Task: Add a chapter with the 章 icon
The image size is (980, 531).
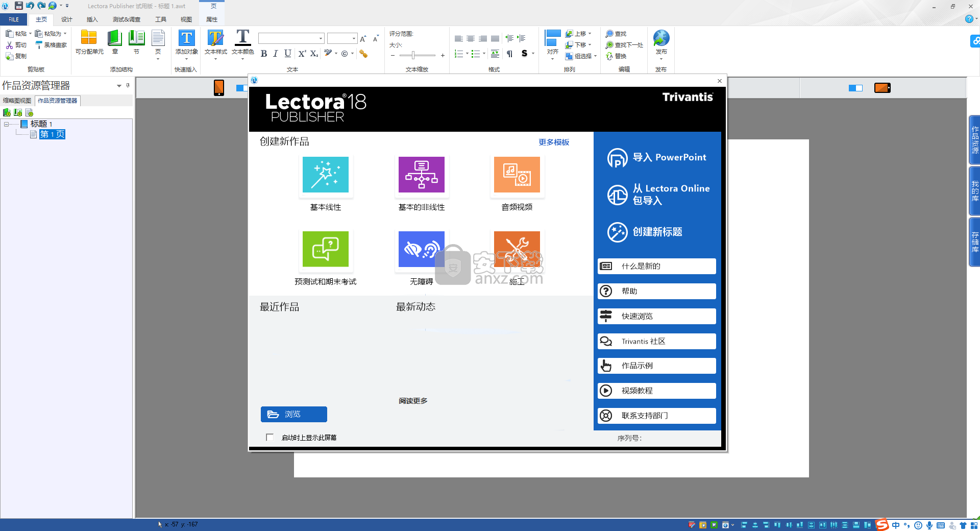Action: [x=115, y=39]
